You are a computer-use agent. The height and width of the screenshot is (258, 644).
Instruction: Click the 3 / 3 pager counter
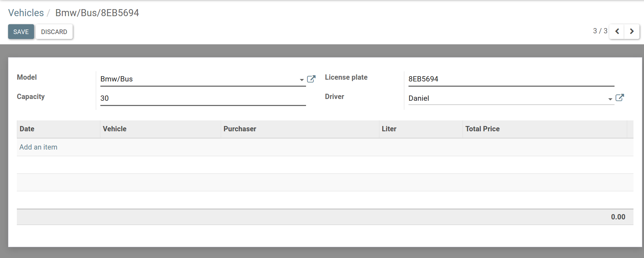[600, 31]
